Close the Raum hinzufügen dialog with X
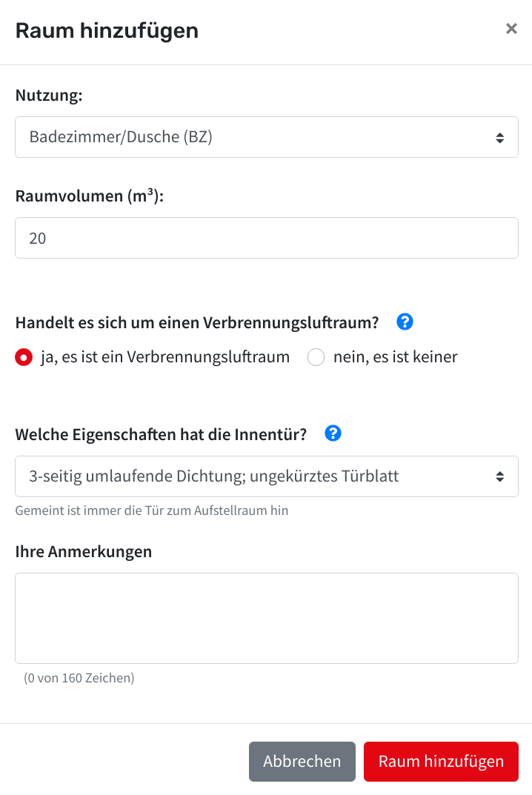The width and height of the screenshot is (532, 795). (511, 29)
